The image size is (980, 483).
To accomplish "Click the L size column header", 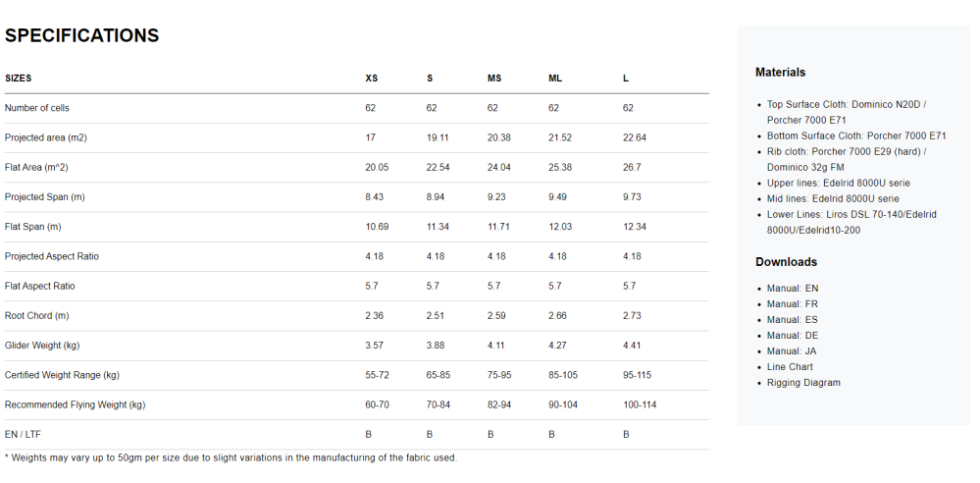I will tap(626, 79).
